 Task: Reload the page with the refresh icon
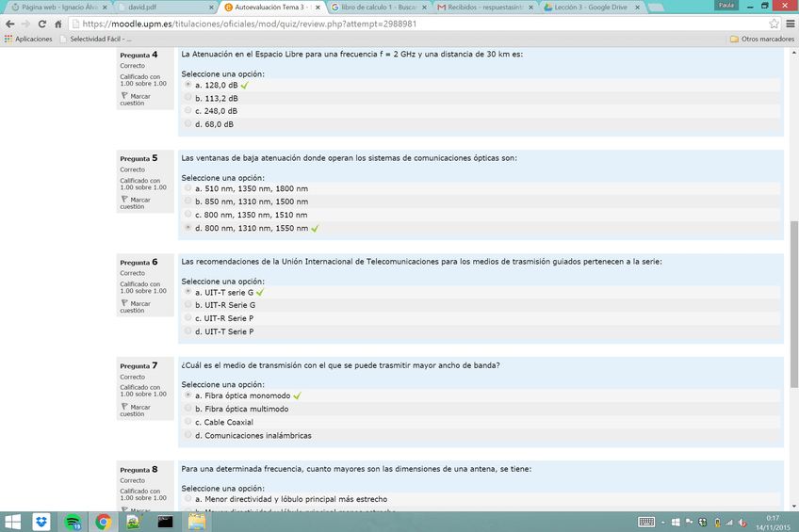(x=42, y=24)
